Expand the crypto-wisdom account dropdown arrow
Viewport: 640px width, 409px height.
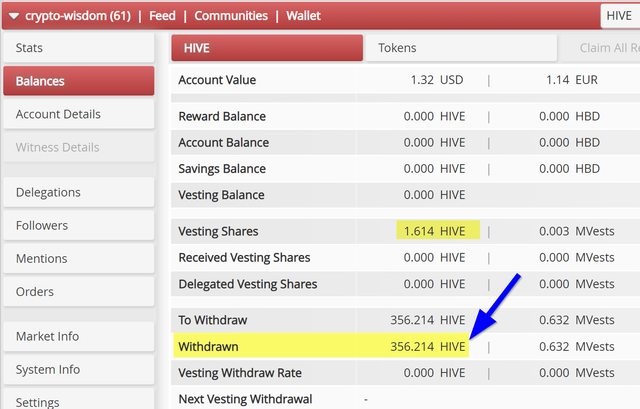point(14,16)
